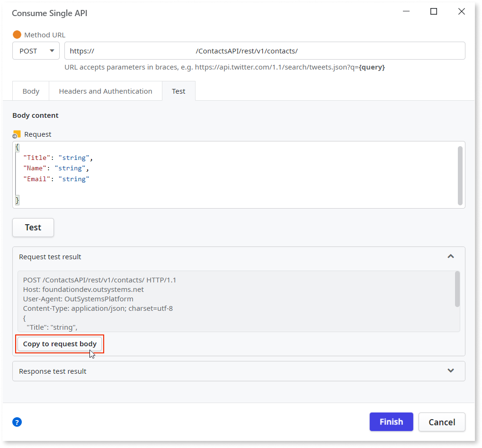Open the help question mark icon
This screenshot has width=482, height=448.
pos(17,422)
